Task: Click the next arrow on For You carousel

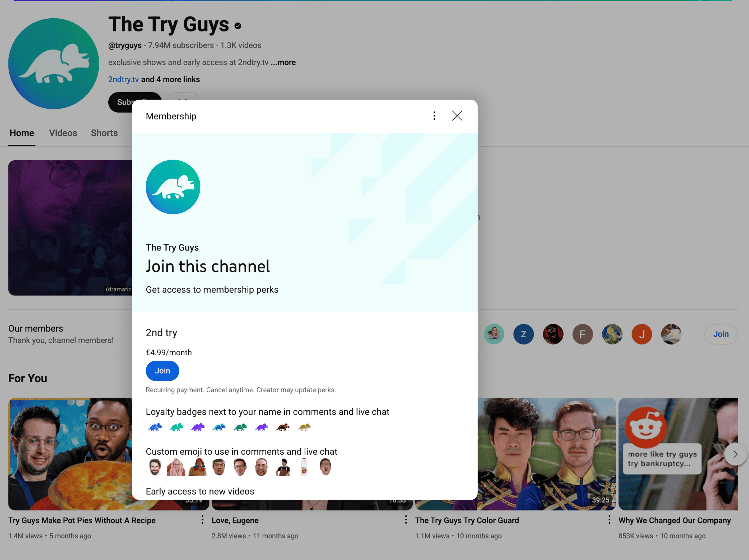Action: [x=735, y=454]
